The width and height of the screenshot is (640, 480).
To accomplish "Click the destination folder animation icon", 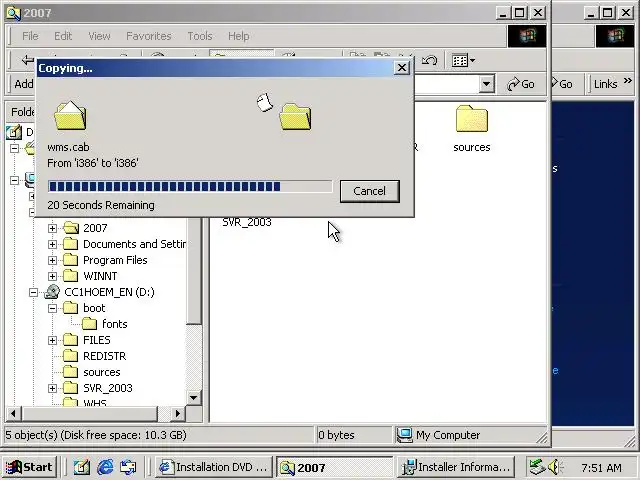I will [296, 117].
